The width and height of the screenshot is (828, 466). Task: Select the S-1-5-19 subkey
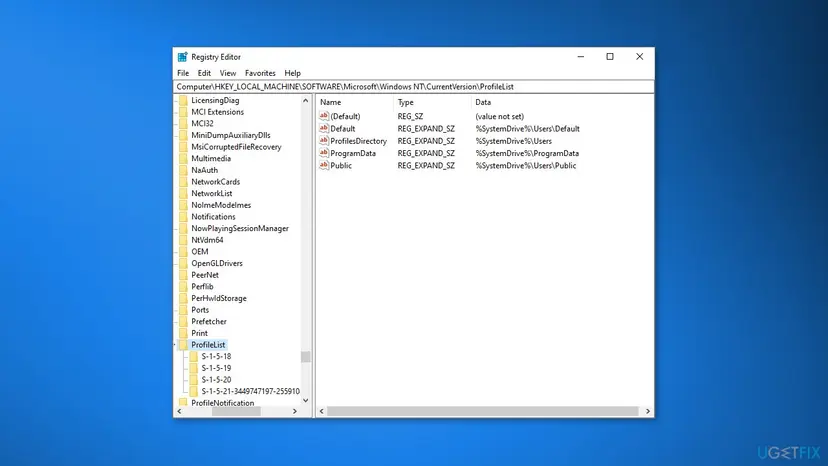(216, 368)
